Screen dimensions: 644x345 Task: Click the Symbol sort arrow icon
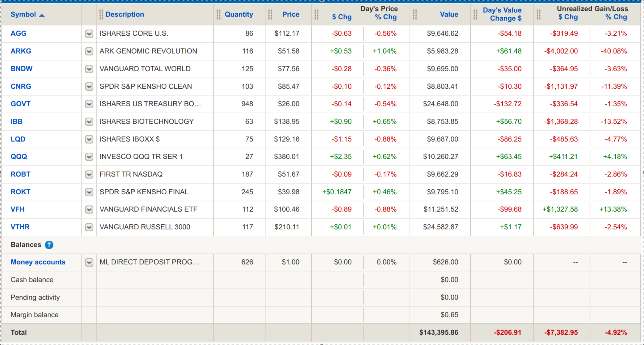[x=42, y=15]
